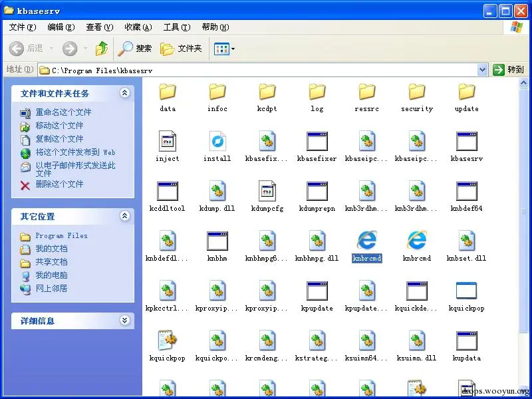Click the vertical scrollbar thumb
The height and width of the screenshot is (399, 532).
coord(524,210)
